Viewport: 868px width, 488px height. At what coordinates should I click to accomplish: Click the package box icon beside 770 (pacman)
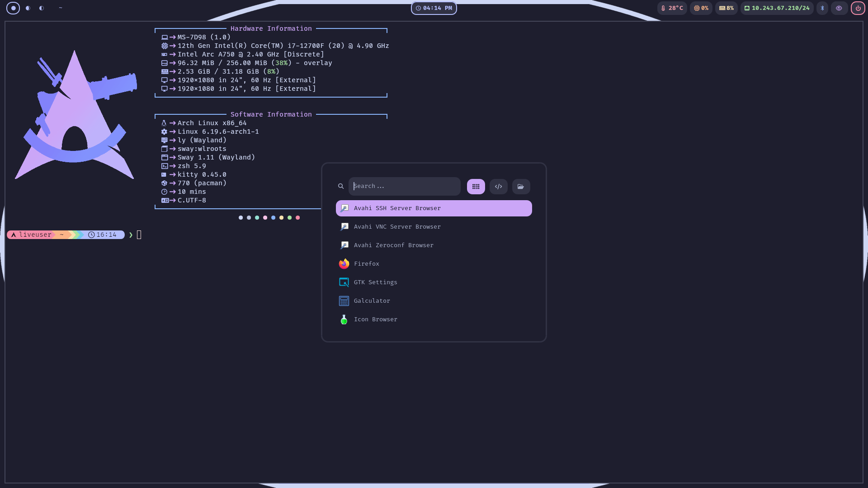[x=165, y=183]
